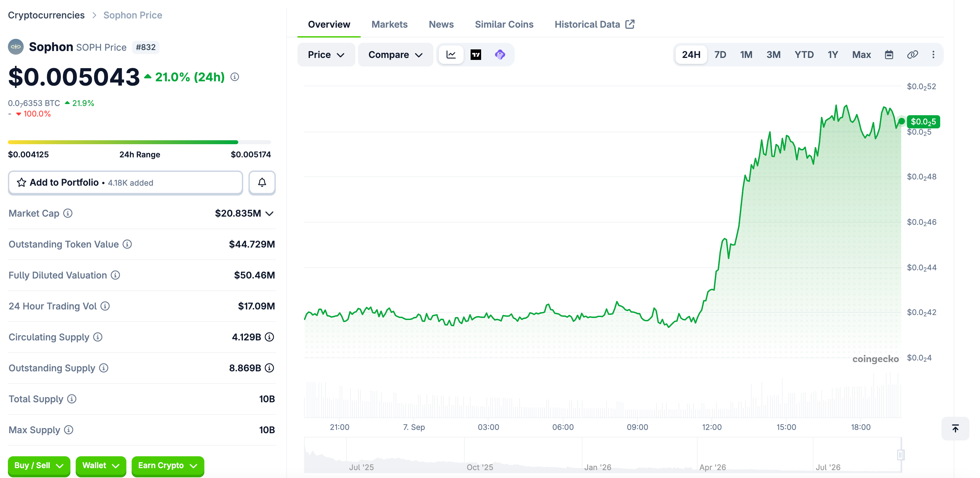Switch to the Overview tab
Viewport: 980px width, 478px height.
click(x=329, y=24)
